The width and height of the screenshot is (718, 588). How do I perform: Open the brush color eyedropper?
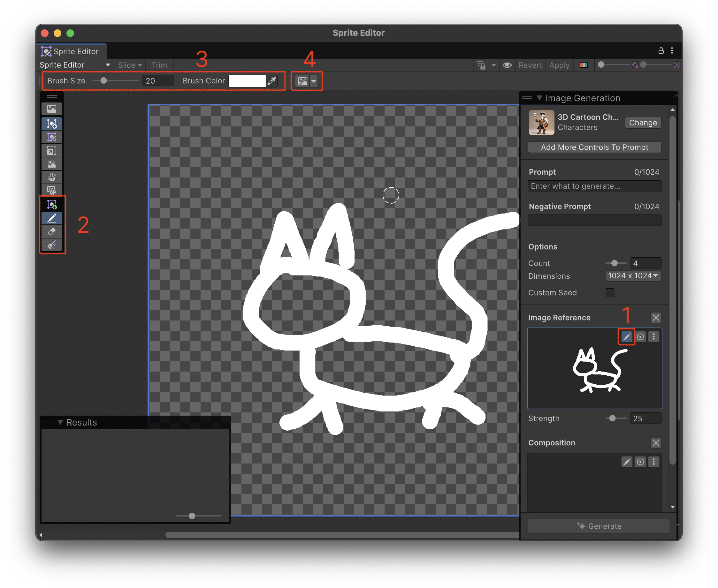[x=272, y=81]
